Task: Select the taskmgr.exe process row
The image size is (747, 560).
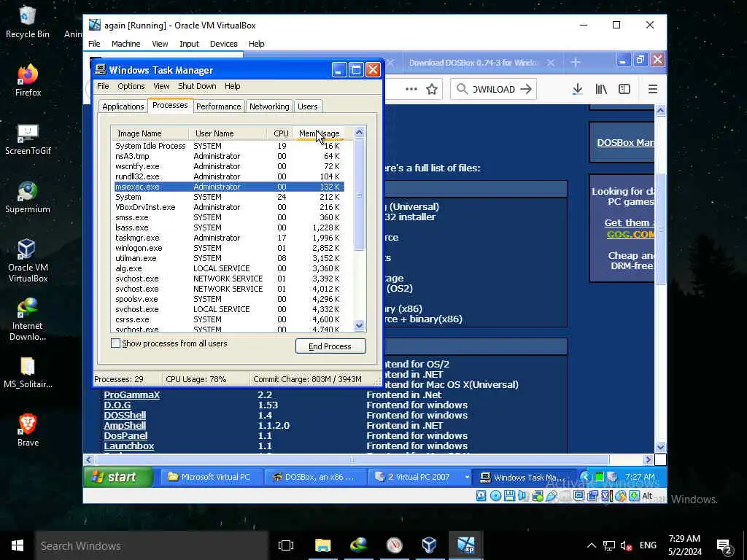Action: 228,238
